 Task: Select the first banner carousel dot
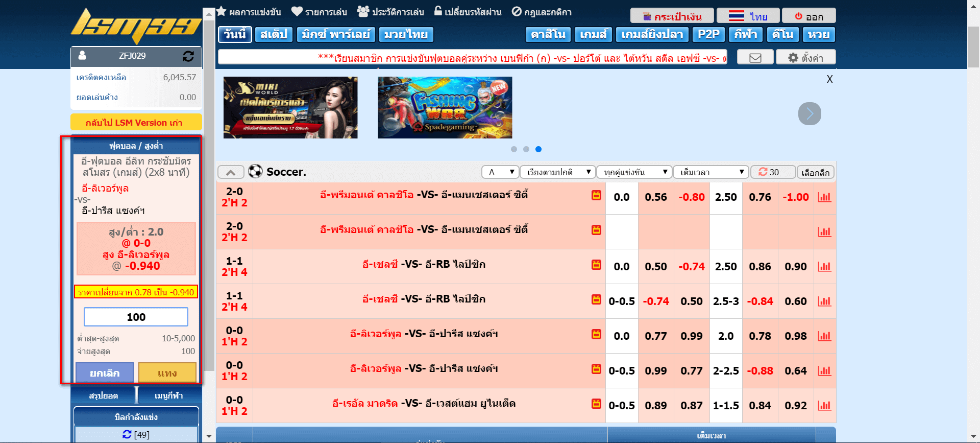pyautogui.click(x=514, y=149)
